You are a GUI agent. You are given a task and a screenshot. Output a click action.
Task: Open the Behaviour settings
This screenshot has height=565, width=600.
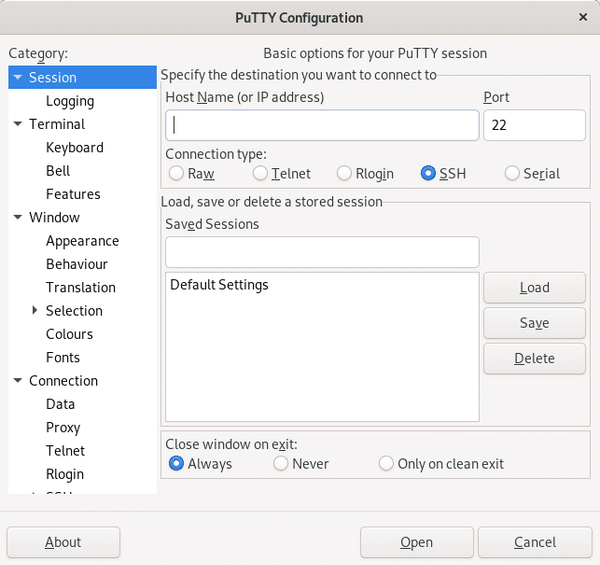[77, 264]
